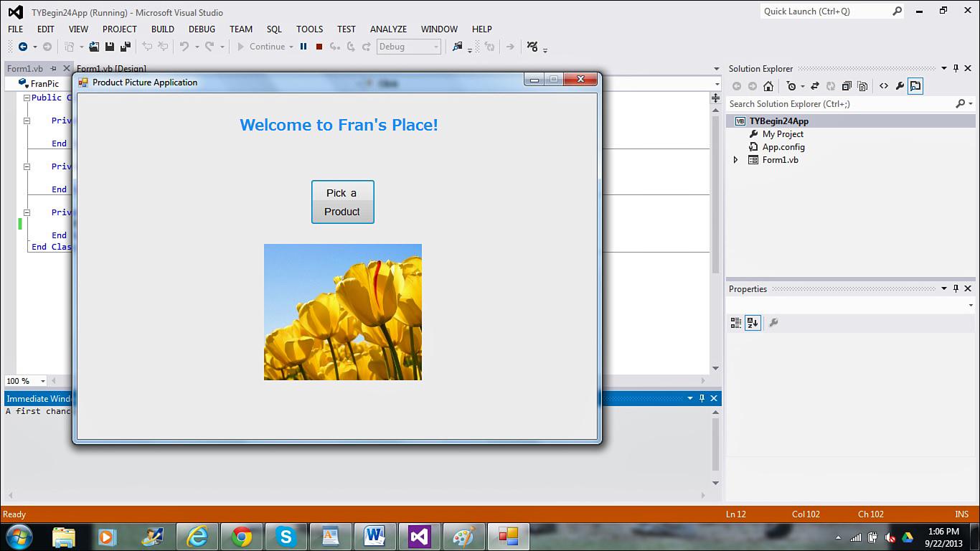Sync with Active Document in Solution Explorer
Viewport: 980px width, 551px height.
click(815, 86)
